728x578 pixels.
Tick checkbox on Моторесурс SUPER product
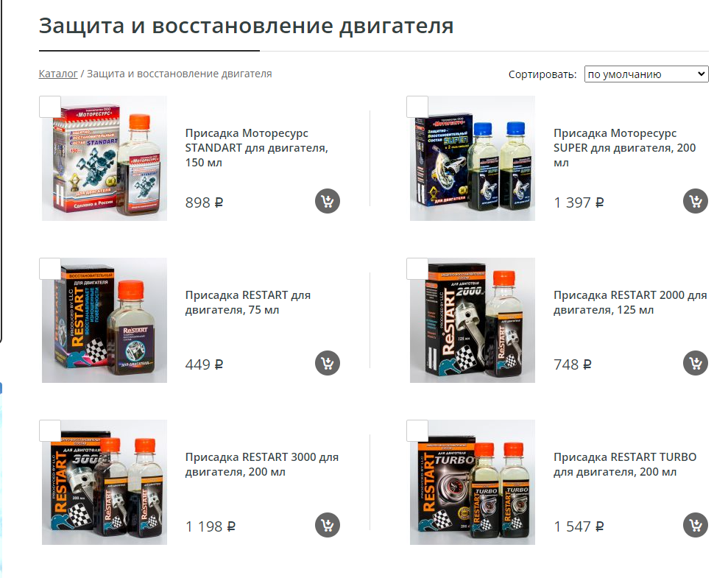pos(417,107)
